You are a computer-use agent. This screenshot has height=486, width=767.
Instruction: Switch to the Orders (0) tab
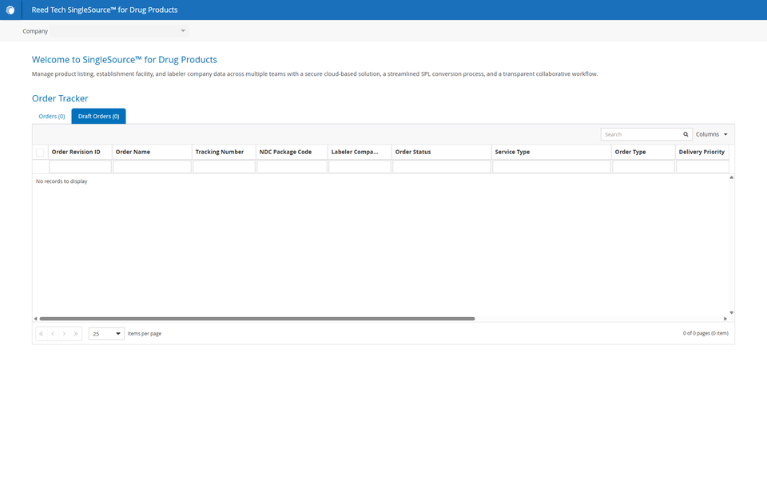coord(52,116)
